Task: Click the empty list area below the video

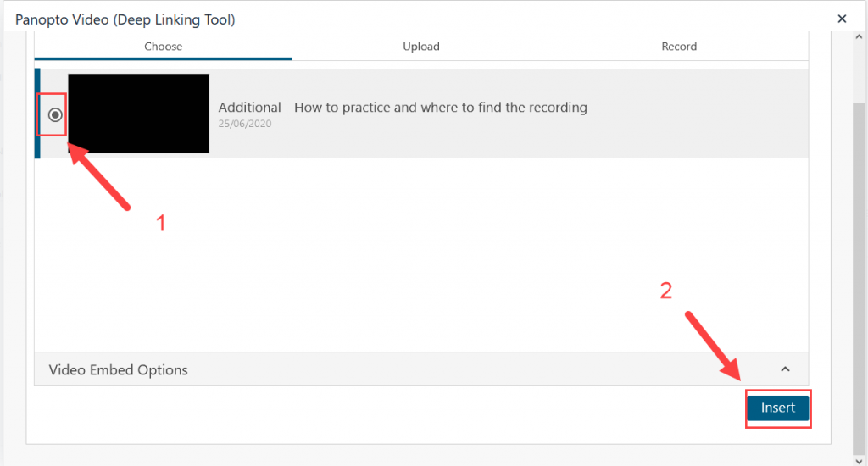Action: click(x=420, y=254)
